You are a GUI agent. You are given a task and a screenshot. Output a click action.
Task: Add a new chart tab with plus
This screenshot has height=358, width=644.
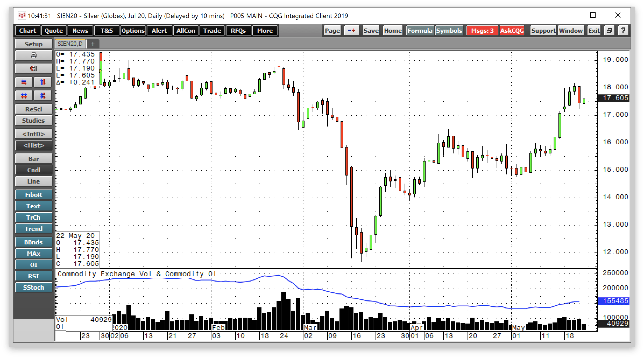(x=93, y=44)
